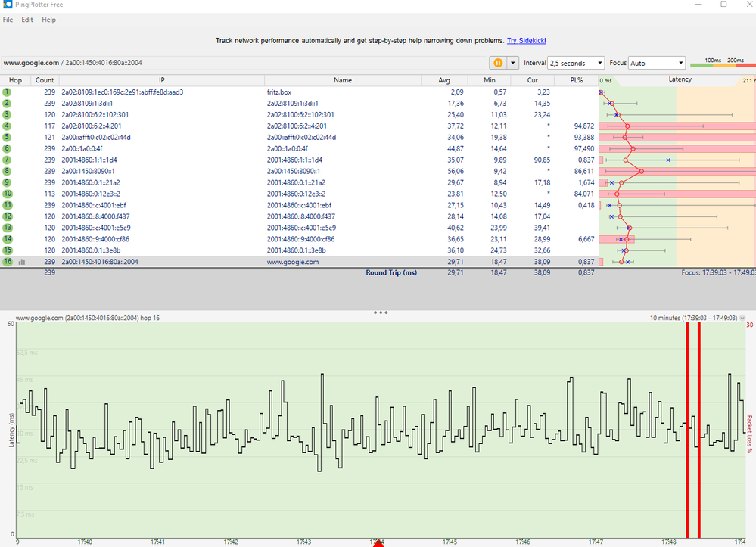Screen dimensions: 756x547
Task: Select hop 4 green circle icon
Action: coord(7,126)
